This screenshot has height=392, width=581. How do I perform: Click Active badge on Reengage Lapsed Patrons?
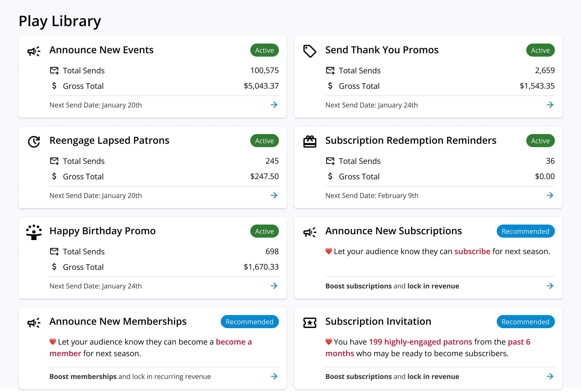pos(264,141)
